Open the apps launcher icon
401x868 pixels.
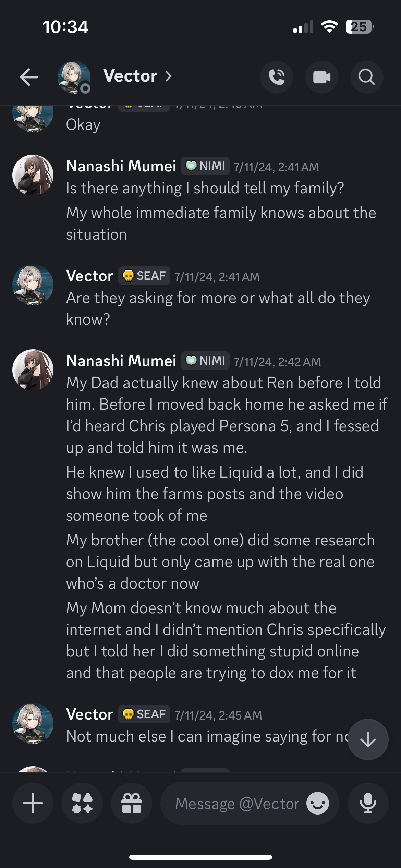pos(82,803)
